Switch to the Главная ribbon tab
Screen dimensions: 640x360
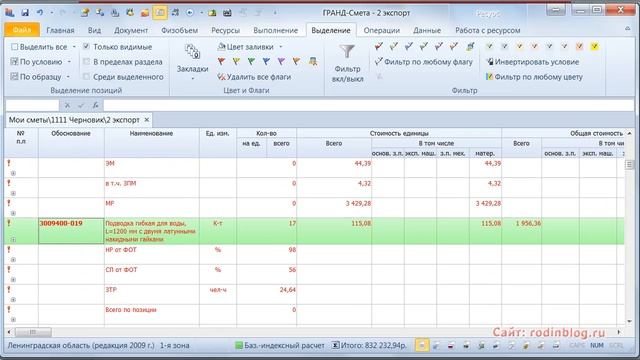click(60, 30)
